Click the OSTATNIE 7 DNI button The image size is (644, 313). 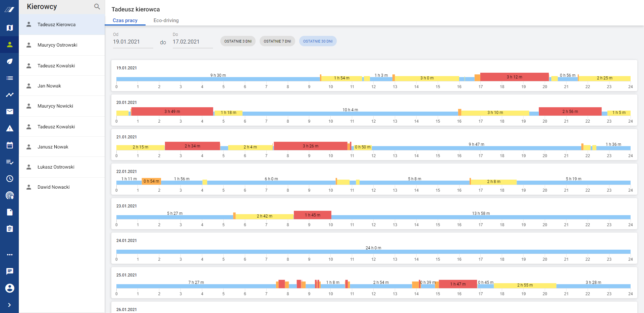pyautogui.click(x=277, y=41)
